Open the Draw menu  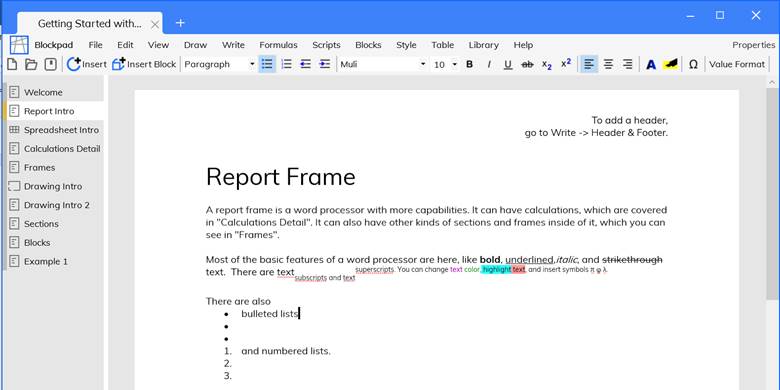tap(195, 45)
